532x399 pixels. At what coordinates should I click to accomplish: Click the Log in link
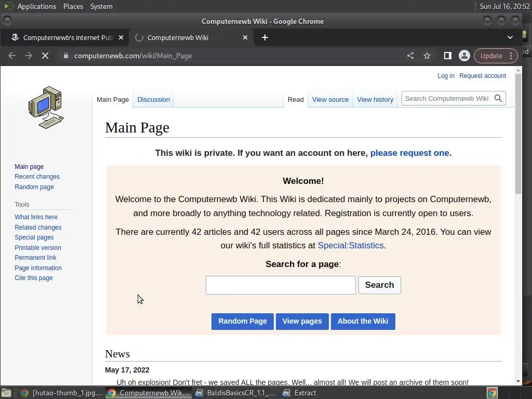pos(445,76)
